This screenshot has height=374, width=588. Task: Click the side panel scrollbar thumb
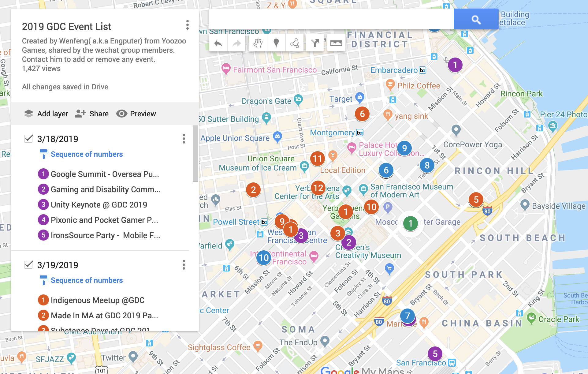point(195,154)
